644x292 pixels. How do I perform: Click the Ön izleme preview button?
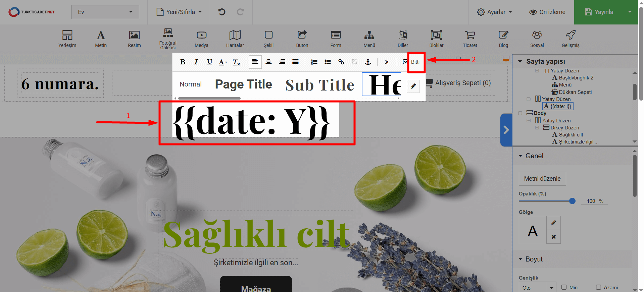(547, 12)
